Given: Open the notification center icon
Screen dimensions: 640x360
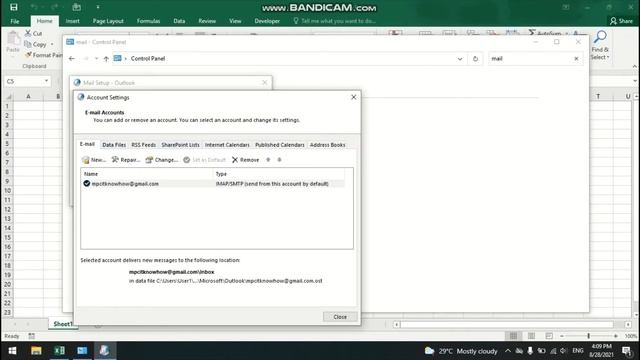Looking at the screenshot, I should (627, 351).
